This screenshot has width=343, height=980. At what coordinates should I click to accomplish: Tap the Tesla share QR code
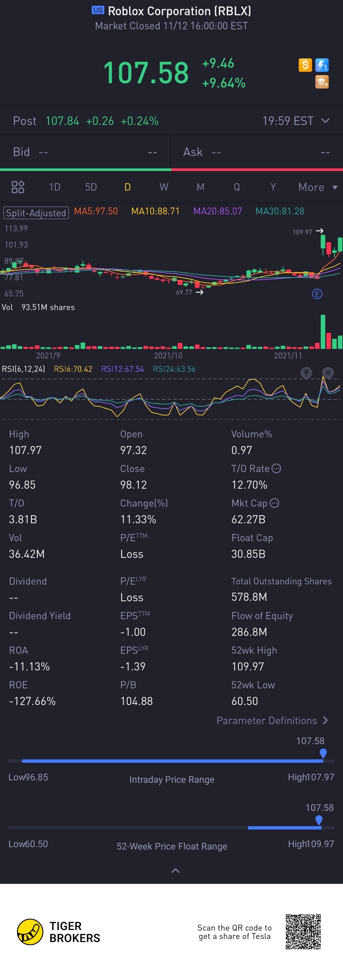tap(303, 932)
